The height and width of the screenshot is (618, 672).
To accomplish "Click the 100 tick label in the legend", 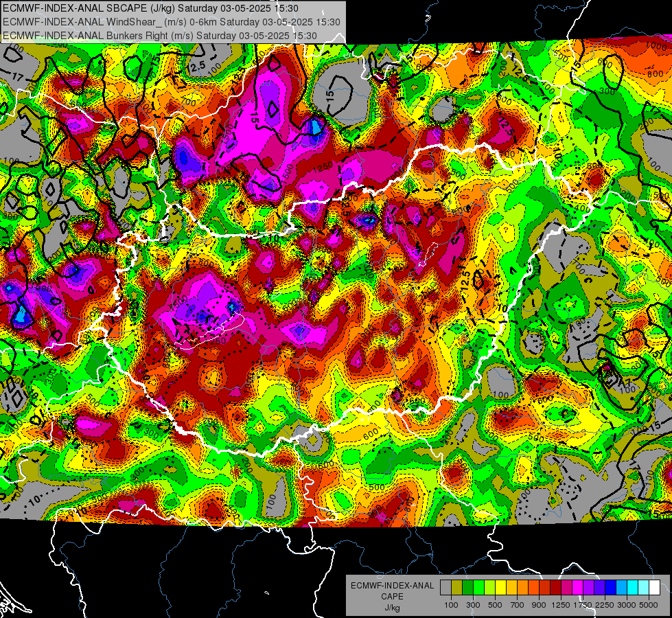I will click(x=451, y=605).
